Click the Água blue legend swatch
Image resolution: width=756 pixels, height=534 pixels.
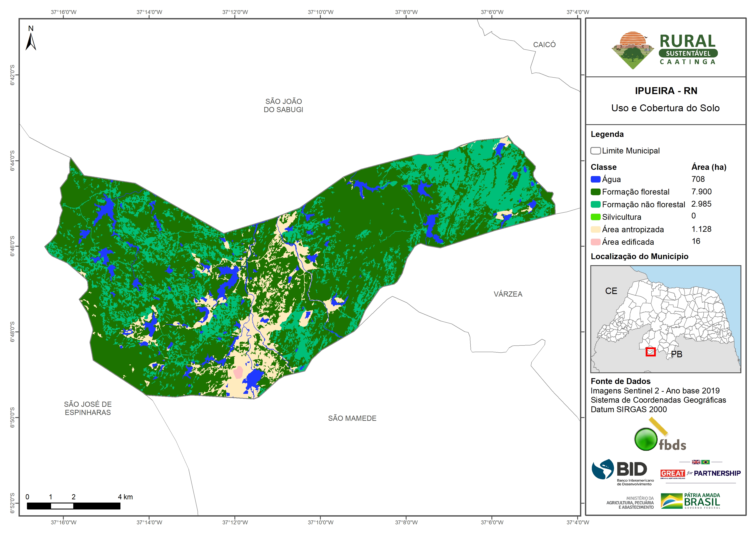click(595, 179)
